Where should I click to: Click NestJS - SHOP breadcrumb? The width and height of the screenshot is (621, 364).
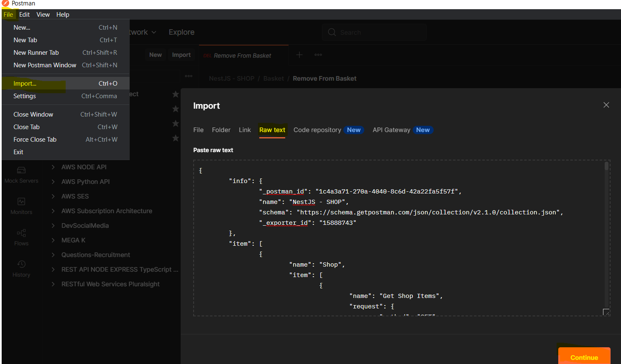[x=232, y=79]
